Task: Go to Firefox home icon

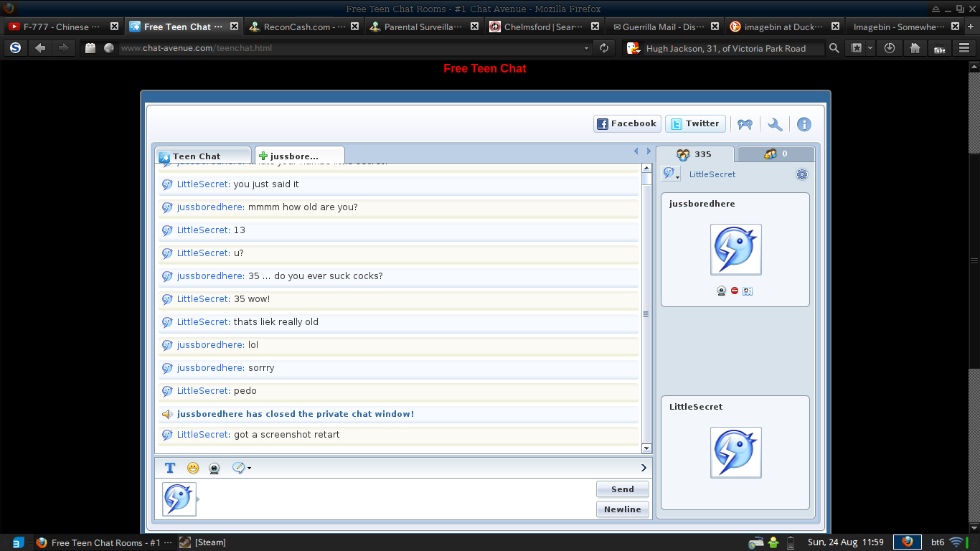Action: 915,48
